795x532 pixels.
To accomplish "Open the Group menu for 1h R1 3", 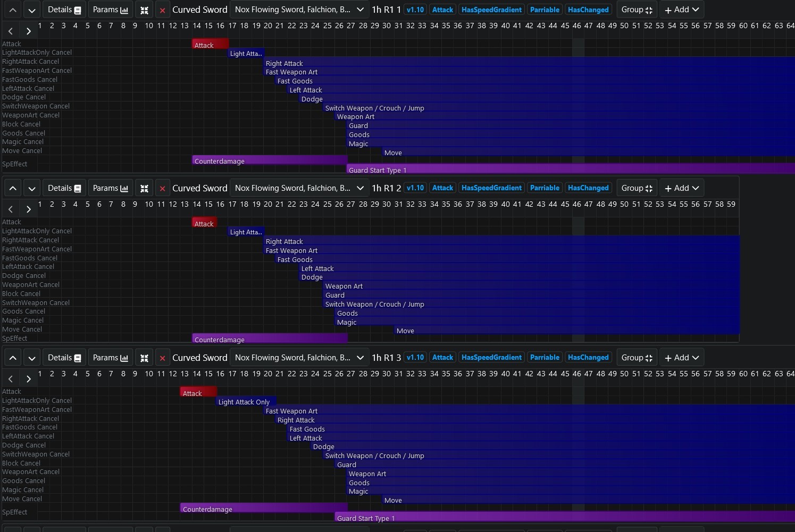I will 637,358.
